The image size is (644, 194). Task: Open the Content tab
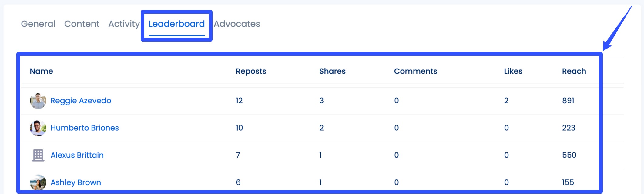[82, 24]
